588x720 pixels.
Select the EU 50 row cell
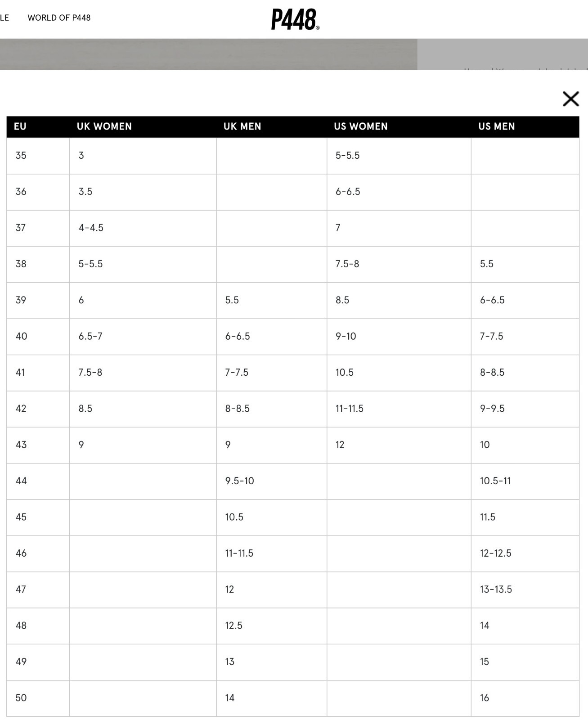[38, 698]
